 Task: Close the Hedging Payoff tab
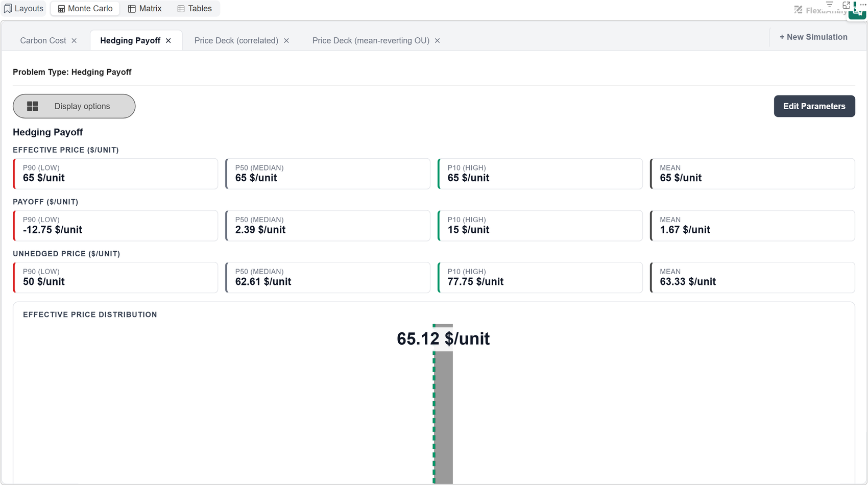[168, 41]
